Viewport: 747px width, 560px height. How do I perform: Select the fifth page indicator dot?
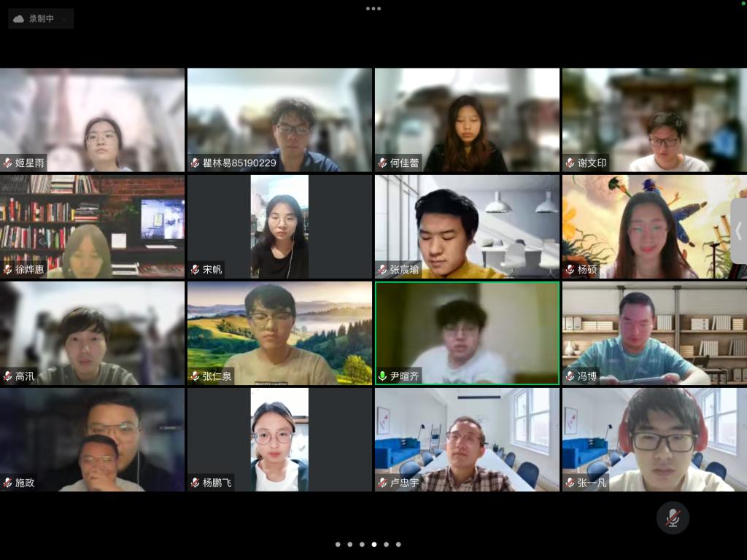[x=386, y=544]
